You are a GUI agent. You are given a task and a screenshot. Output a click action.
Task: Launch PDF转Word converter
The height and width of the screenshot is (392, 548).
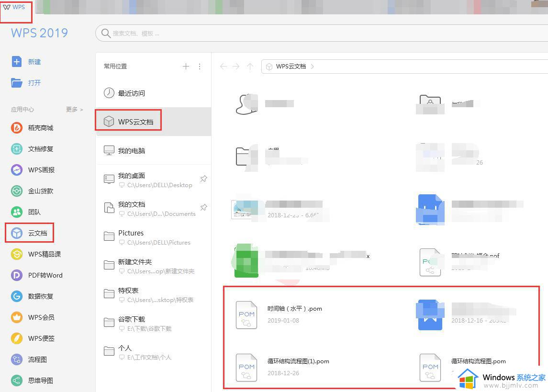click(x=37, y=275)
